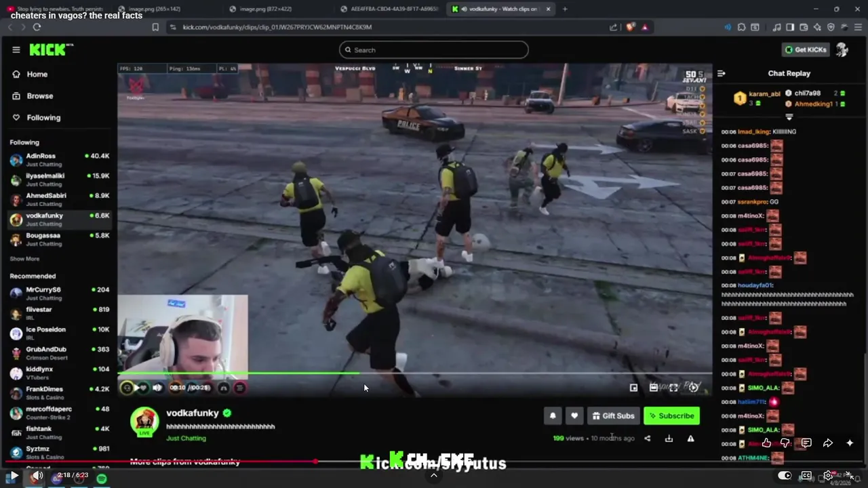Open MrCurryS6 recommended channel

(x=60, y=293)
